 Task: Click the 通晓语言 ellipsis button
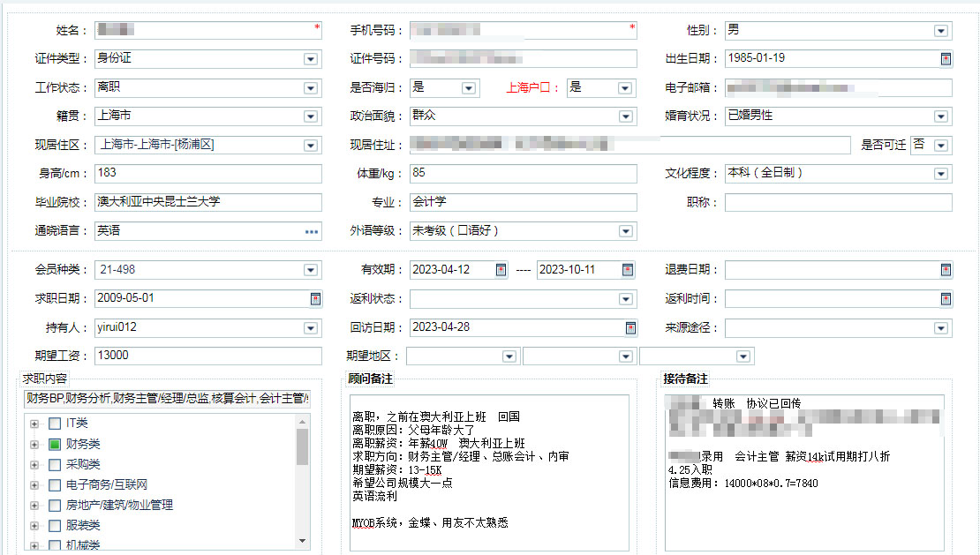312,231
